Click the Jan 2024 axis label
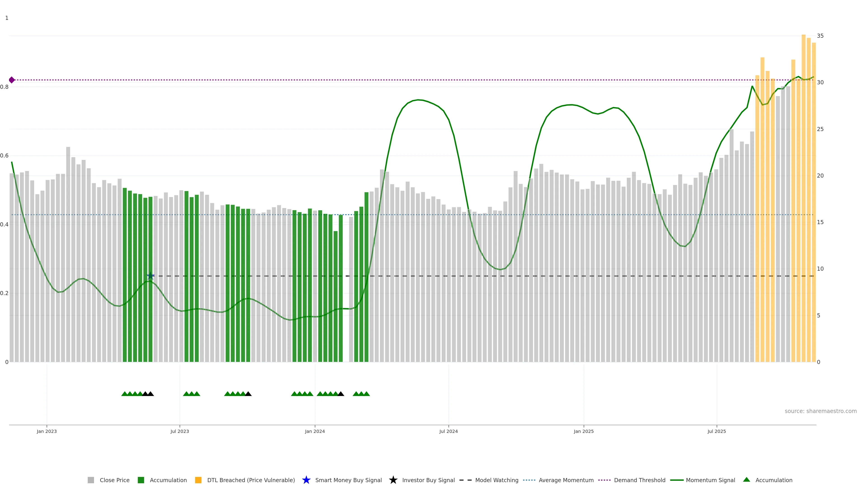 point(315,431)
